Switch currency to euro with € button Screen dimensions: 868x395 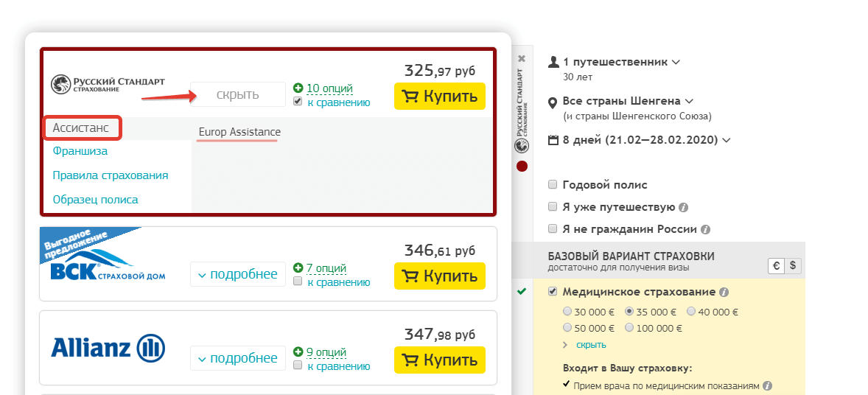[x=776, y=266]
